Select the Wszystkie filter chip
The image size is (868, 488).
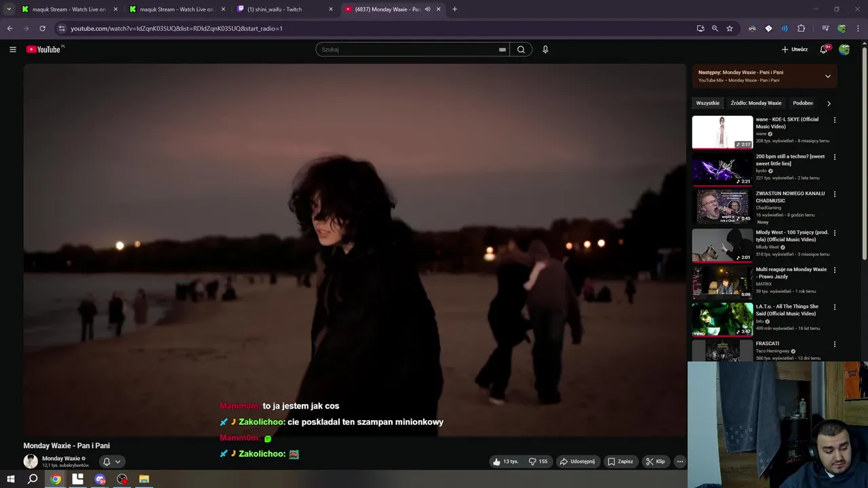[x=708, y=103]
